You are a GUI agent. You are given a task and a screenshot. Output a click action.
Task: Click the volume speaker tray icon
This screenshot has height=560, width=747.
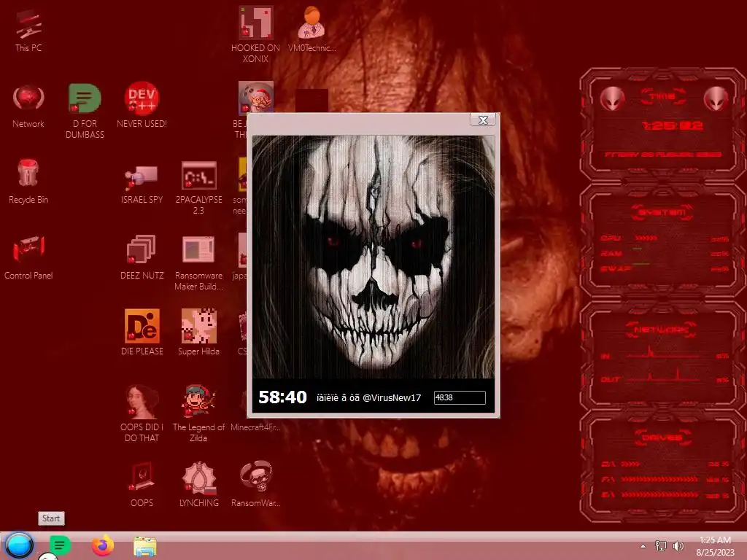click(678, 546)
